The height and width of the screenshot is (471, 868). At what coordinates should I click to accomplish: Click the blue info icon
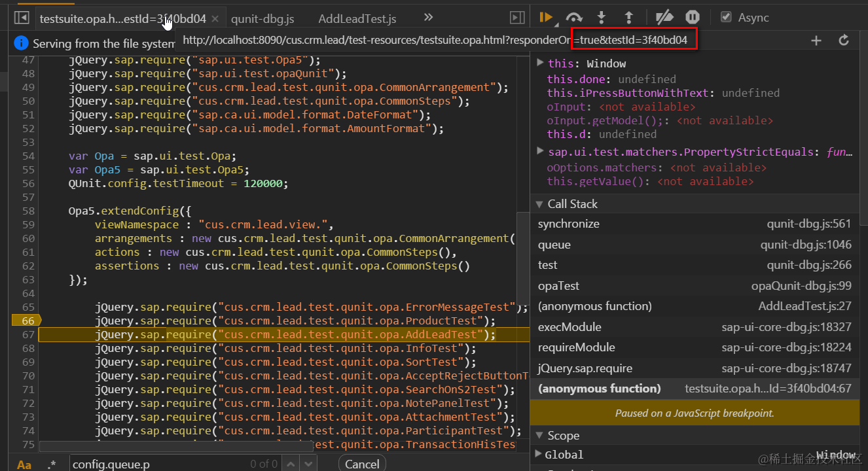point(21,43)
